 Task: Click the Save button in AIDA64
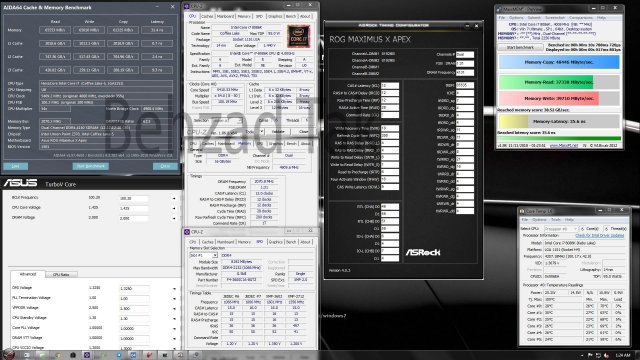[x=16, y=166]
